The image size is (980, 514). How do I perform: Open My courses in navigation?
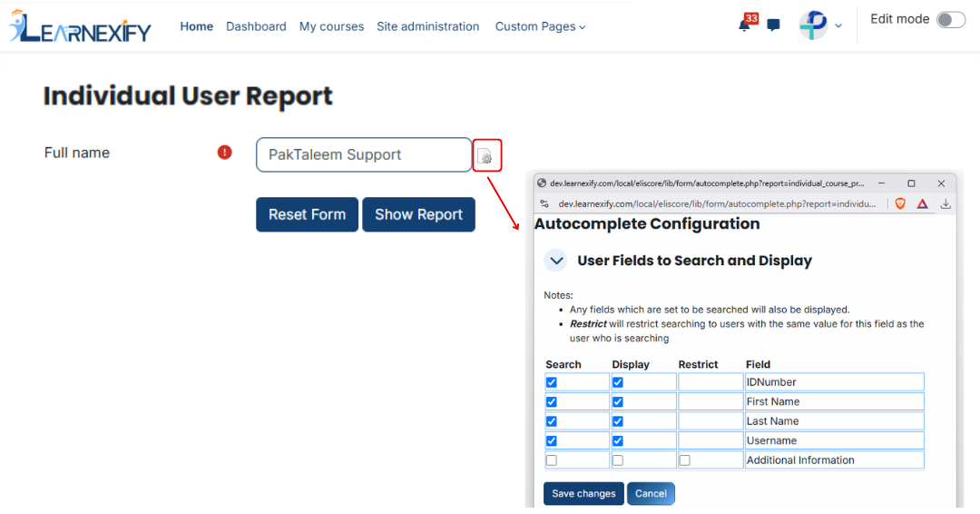click(331, 26)
